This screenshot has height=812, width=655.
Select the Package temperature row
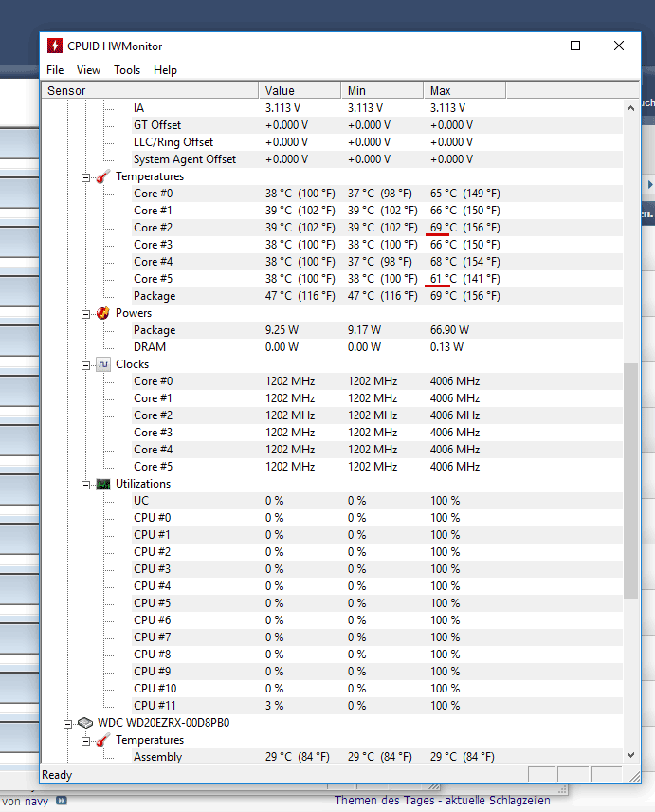(x=377, y=296)
